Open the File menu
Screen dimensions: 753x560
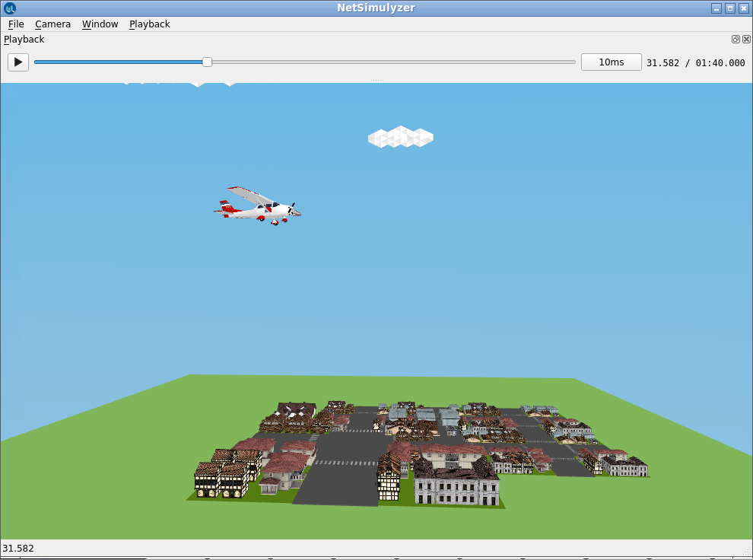pyautogui.click(x=16, y=24)
